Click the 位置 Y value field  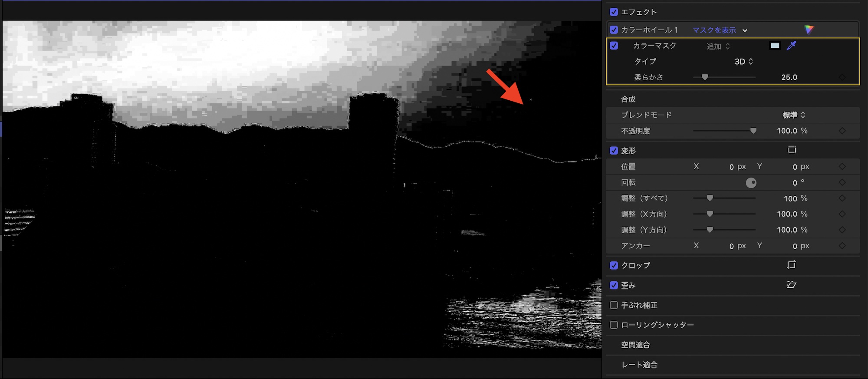point(801,167)
